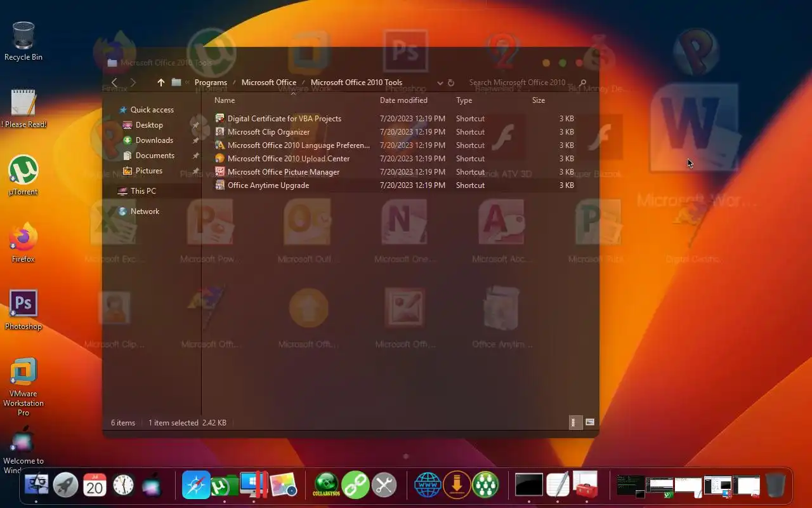The width and height of the screenshot is (812, 508).
Task: Go up one folder level arrow
Action: tap(160, 83)
